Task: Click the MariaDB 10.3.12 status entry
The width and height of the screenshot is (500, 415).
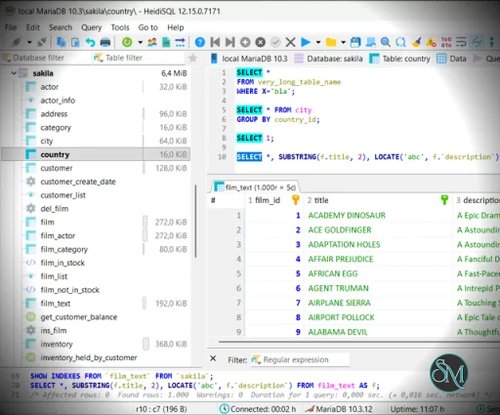Action: pos(339,409)
